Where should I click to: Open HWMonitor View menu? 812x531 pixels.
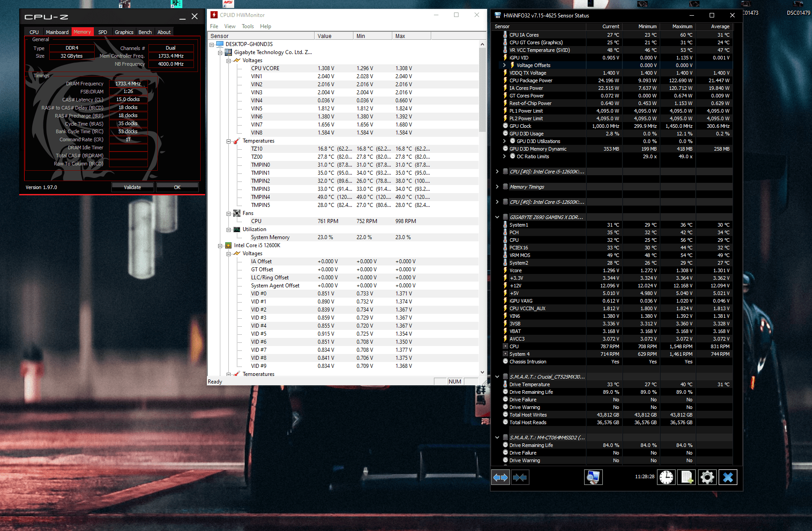tap(230, 26)
